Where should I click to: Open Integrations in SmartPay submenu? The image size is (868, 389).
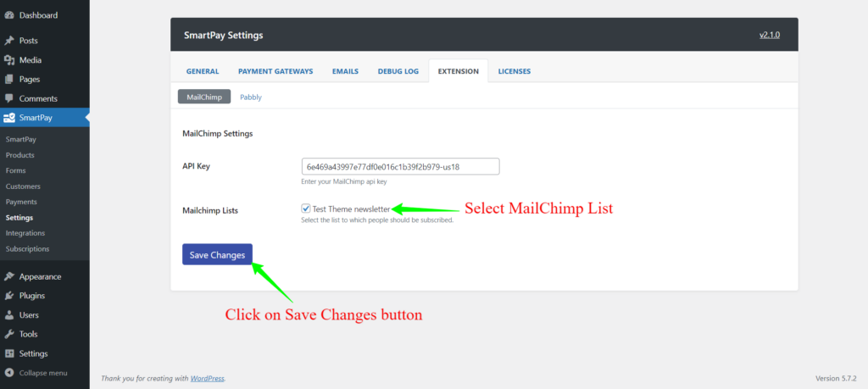click(x=25, y=233)
